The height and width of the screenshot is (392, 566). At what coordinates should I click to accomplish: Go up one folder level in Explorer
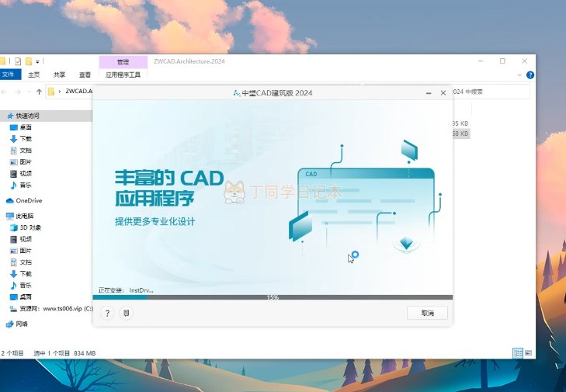point(39,92)
